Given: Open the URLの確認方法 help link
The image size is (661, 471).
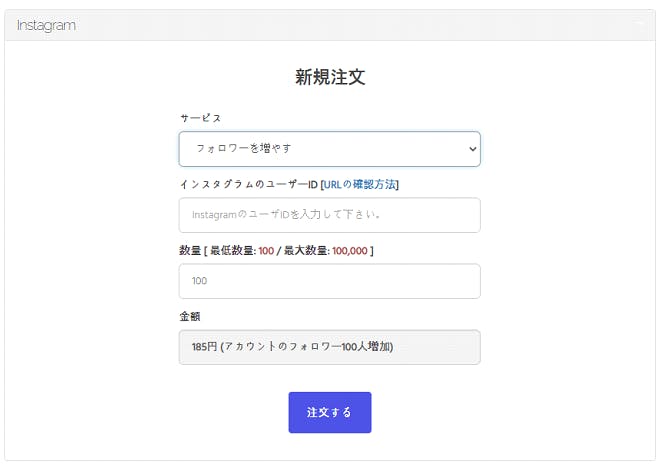Looking at the screenshot, I should 361,184.
